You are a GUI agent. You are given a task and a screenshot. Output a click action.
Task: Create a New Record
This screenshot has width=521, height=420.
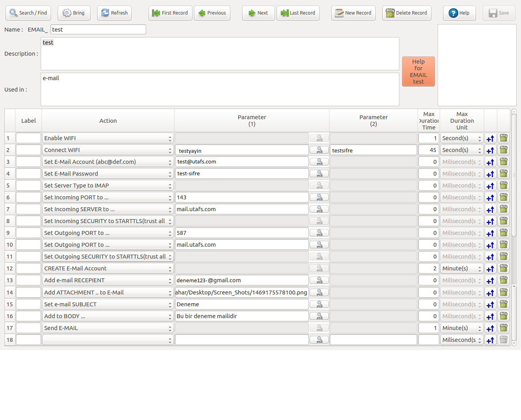pos(354,13)
